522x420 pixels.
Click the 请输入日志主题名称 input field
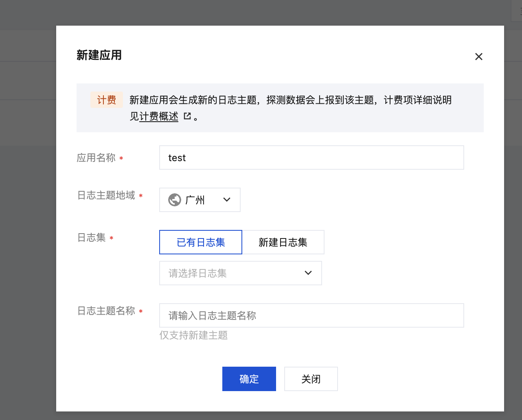click(x=311, y=315)
